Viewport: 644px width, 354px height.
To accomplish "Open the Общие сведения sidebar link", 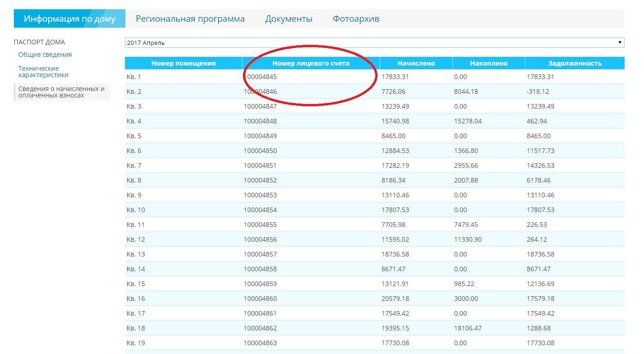I will click(45, 55).
